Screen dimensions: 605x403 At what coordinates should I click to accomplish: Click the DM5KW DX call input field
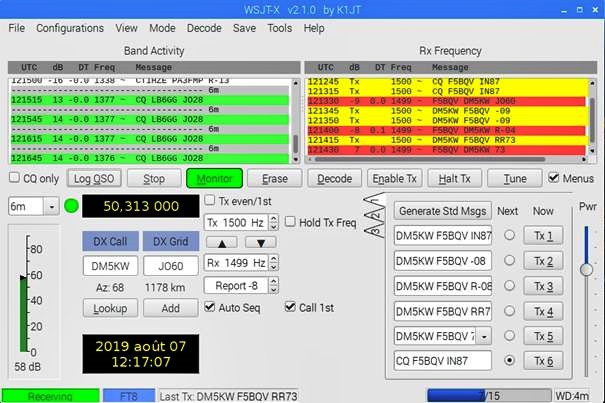tap(110, 266)
